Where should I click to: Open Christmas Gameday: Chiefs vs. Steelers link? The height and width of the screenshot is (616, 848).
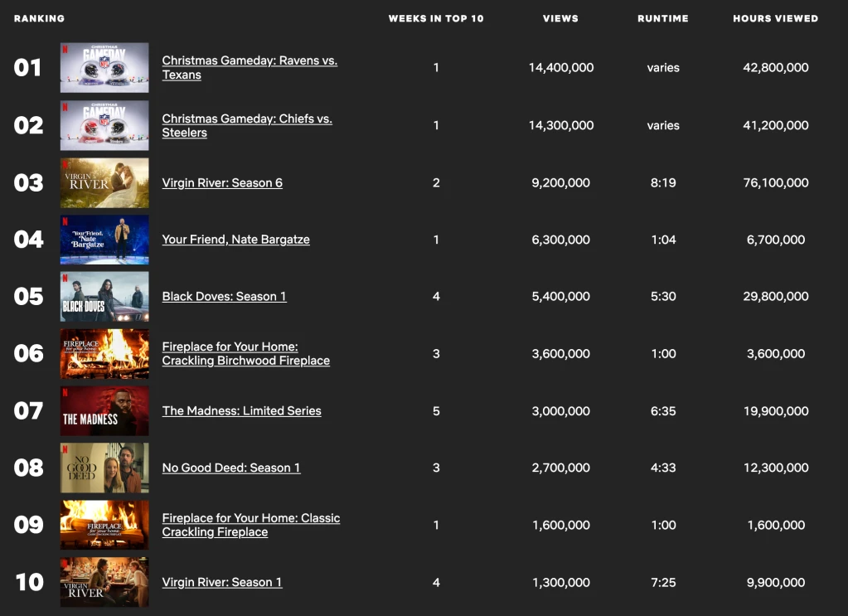[247, 125]
